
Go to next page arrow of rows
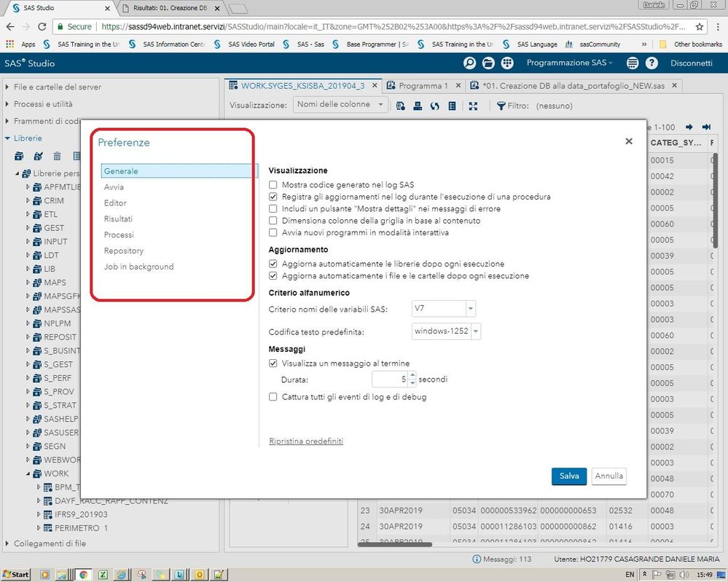pos(689,127)
